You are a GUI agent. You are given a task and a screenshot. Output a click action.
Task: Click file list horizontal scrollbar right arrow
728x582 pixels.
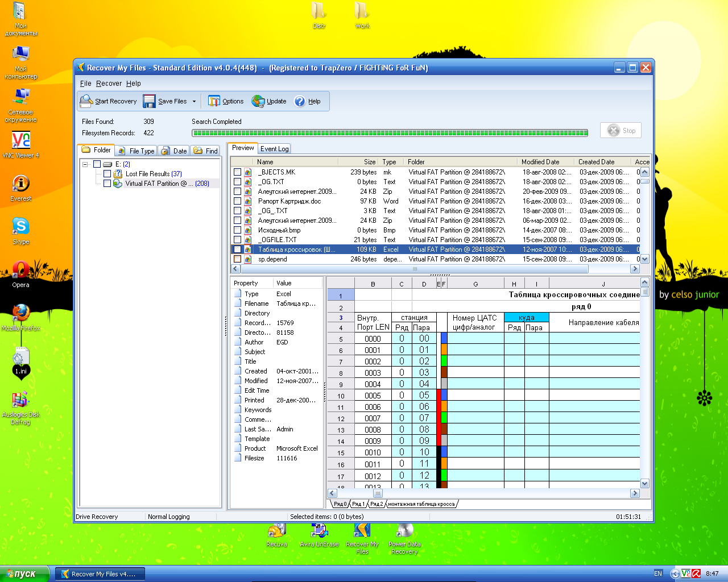tap(635, 269)
